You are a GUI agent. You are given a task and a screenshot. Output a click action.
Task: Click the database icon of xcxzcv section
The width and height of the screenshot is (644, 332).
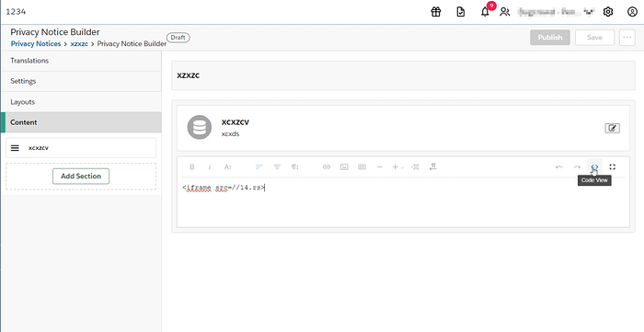(200, 127)
